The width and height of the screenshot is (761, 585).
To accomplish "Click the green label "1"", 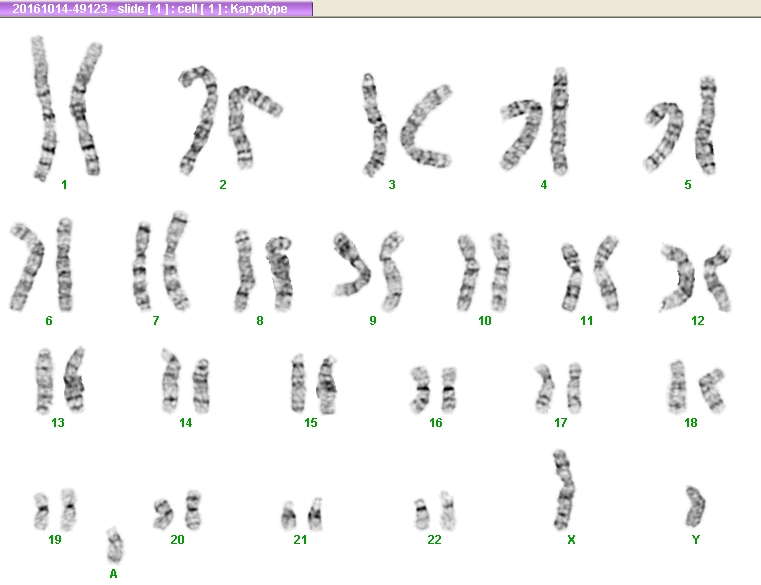I will pyautogui.click(x=64, y=184).
